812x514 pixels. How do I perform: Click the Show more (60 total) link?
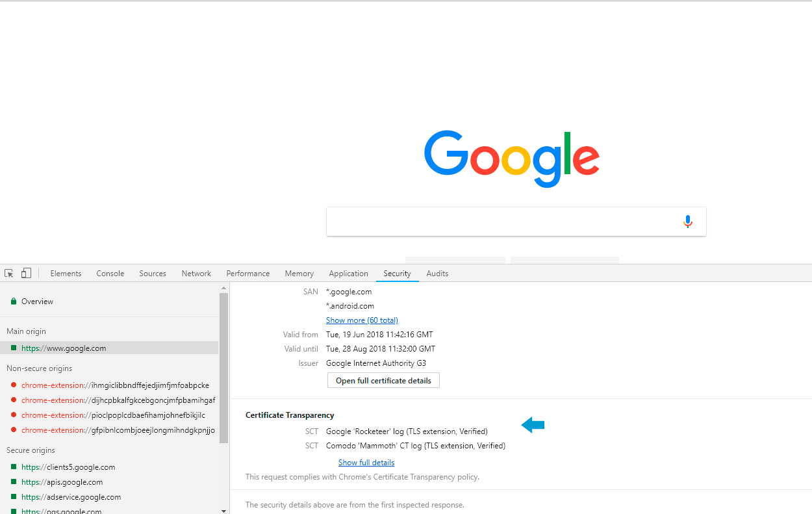pyautogui.click(x=362, y=320)
